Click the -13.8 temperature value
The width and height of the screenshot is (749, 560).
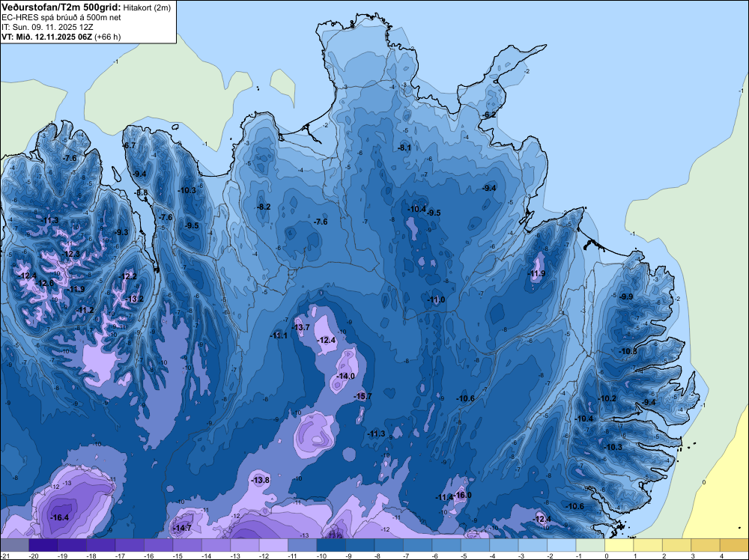tap(261, 481)
